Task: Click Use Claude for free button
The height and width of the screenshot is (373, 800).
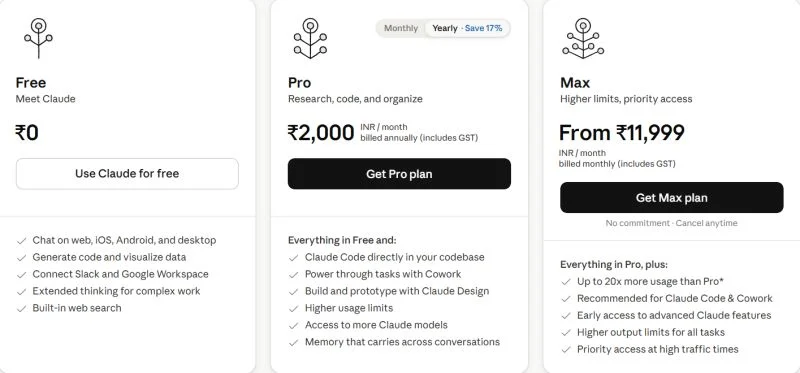Action: [x=127, y=173]
